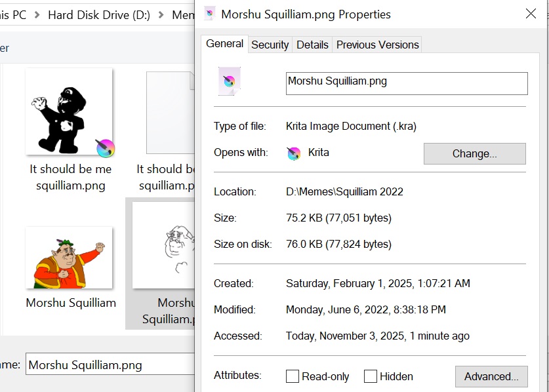Image resolution: width=549 pixels, height=392 pixels.
Task: Click the Size on disk value 76.0 KB
Action: (338, 244)
